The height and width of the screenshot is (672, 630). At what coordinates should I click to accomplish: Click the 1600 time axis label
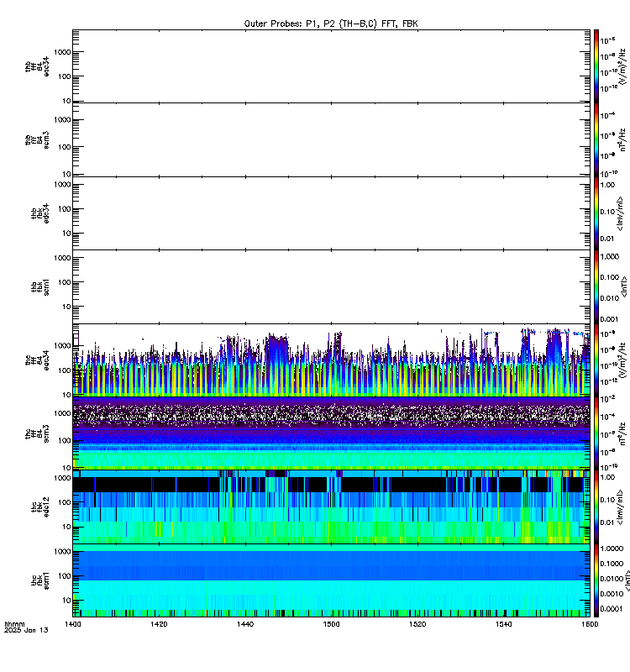coord(590,624)
